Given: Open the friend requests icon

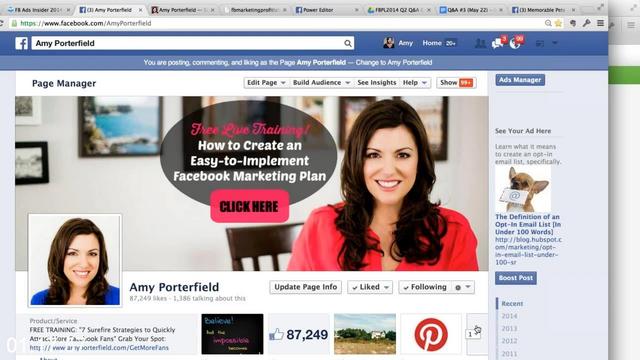Looking at the screenshot, I should (480, 43).
